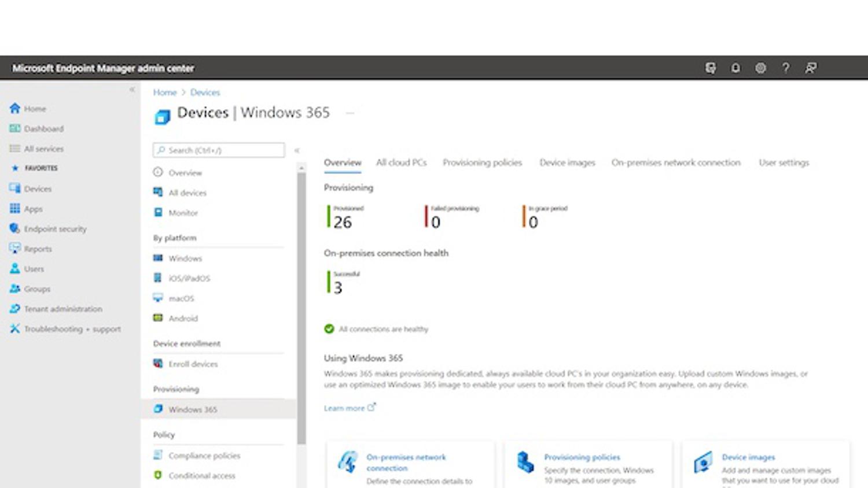Click the Enroll devices icon

158,364
